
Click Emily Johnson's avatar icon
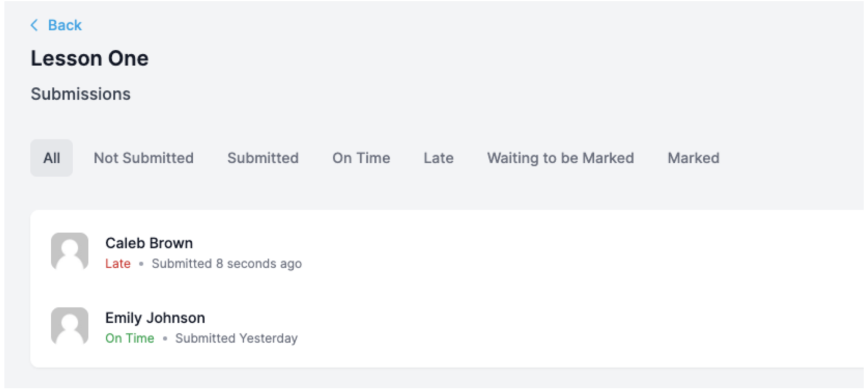coord(70,326)
